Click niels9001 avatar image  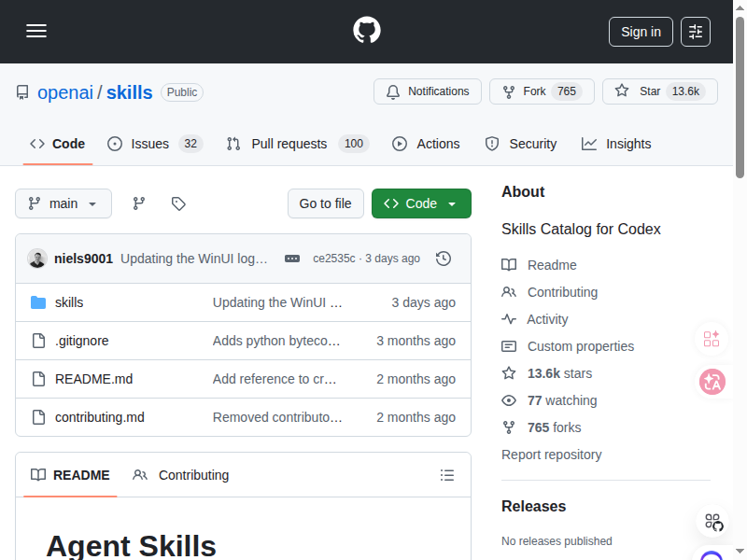pos(37,259)
